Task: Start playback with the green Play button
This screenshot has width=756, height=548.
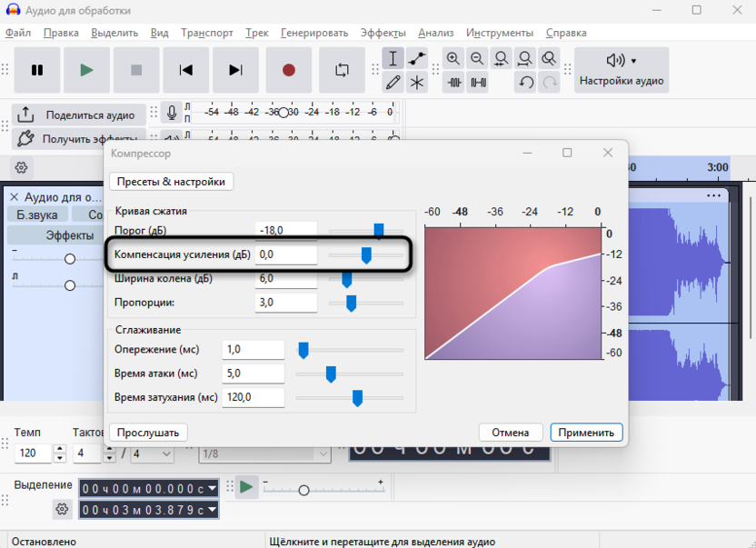Action: tap(86, 70)
